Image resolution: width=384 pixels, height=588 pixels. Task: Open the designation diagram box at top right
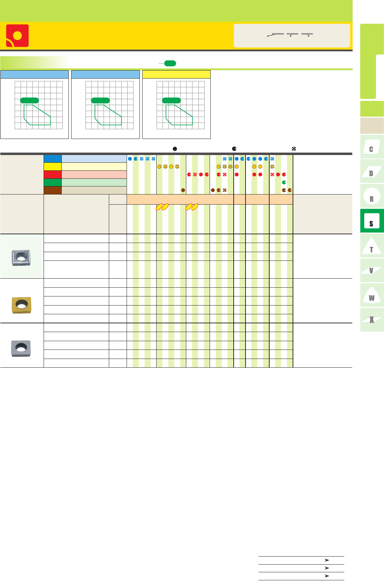pos(292,35)
